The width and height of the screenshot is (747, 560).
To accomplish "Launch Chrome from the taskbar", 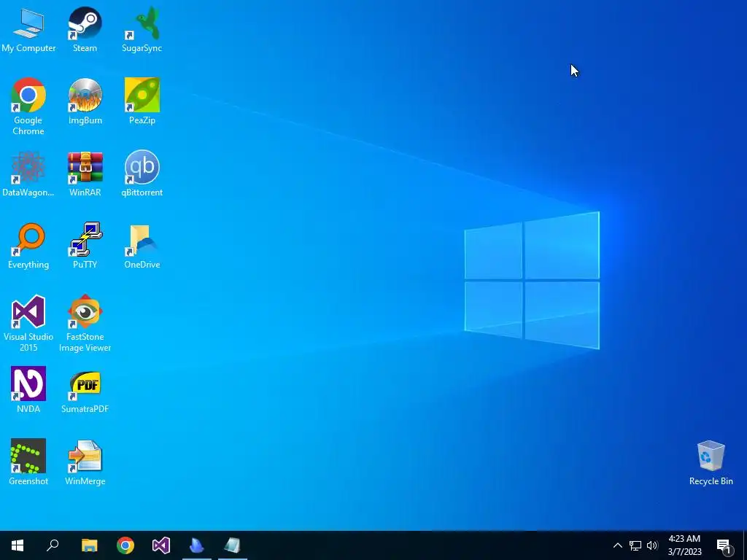I will (x=125, y=545).
